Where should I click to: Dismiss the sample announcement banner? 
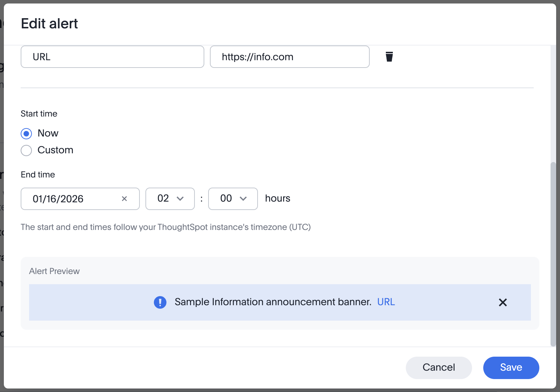[x=503, y=302]
